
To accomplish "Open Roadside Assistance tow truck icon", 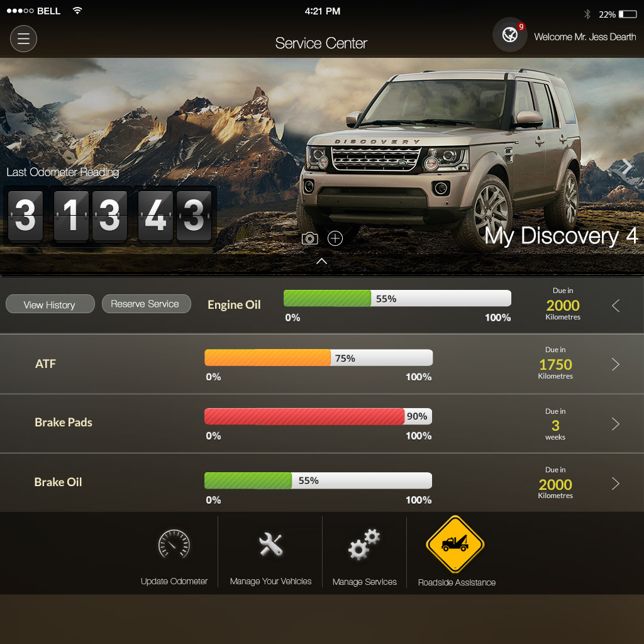I will pyautogui.click(x=455, y=544).
